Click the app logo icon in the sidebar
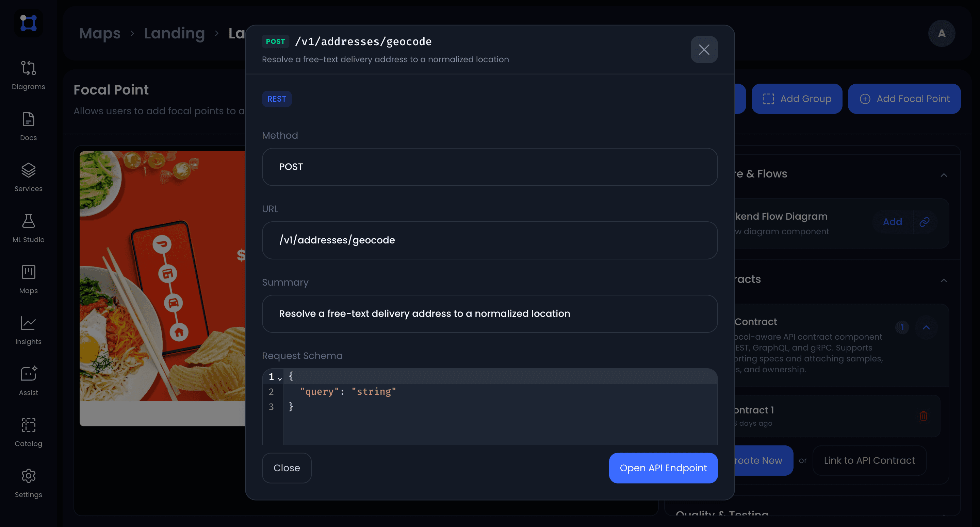The height and width of the screenshot is (527, 980). pos(29,23)
